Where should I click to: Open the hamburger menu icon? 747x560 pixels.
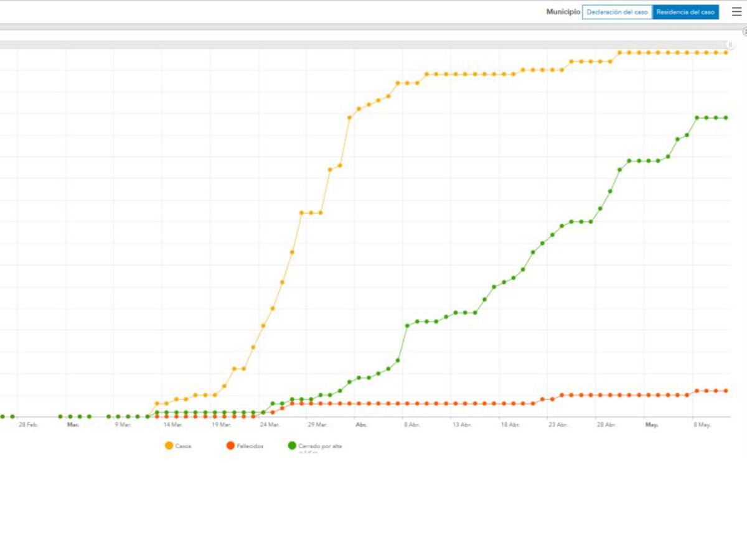point(736,12)
